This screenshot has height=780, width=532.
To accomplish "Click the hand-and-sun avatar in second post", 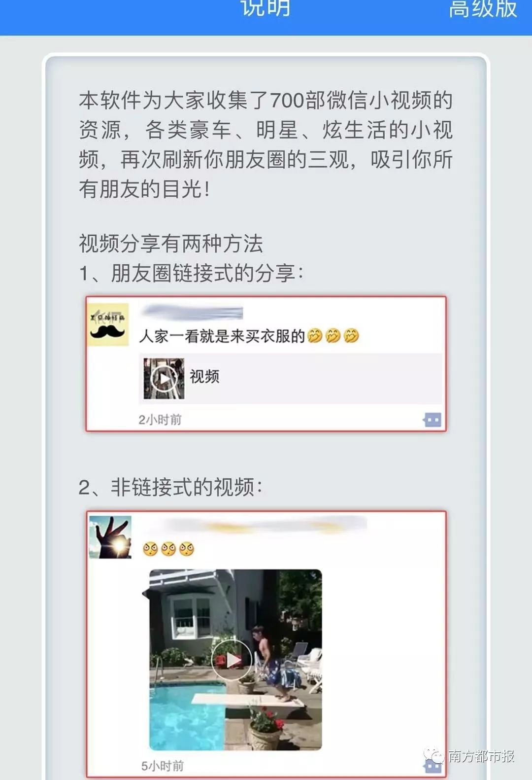I will 110,537.
